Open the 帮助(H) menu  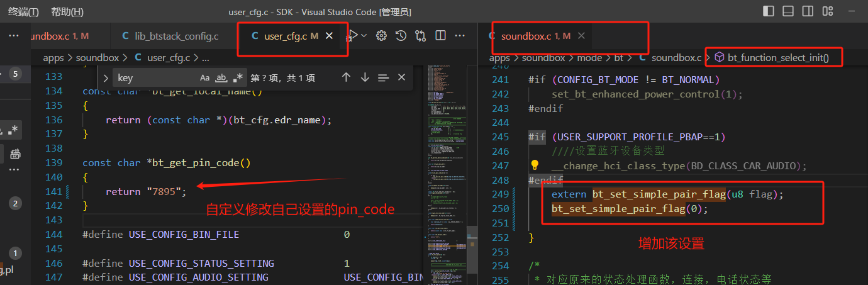tap(67, 12)
